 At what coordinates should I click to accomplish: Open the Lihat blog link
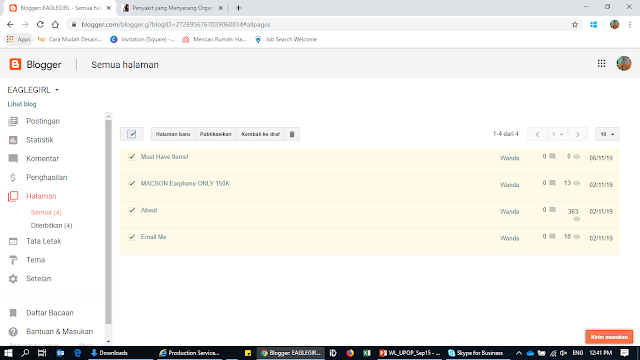point(22,104)
